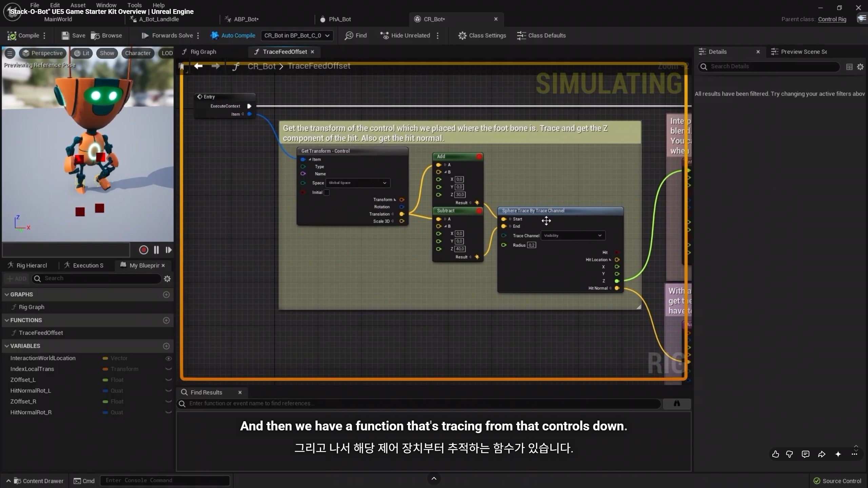Toggle InteractionWorldLocation visibility eye
The image size is (868, 488).
click(x=168, y=358)
